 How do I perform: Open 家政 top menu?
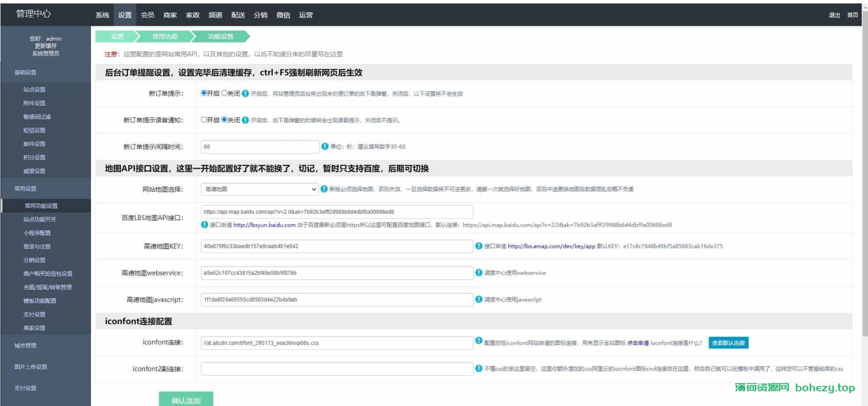coord(192,15)
